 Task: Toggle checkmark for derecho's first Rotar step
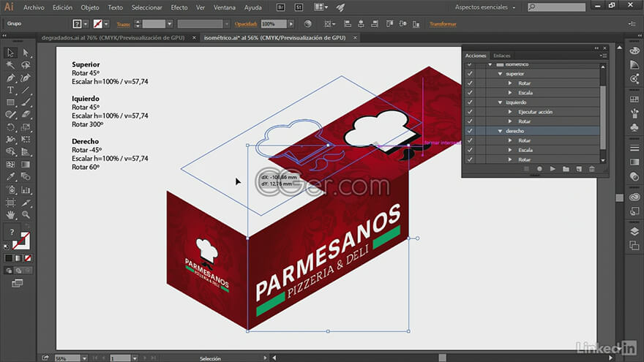pos(469,140)
